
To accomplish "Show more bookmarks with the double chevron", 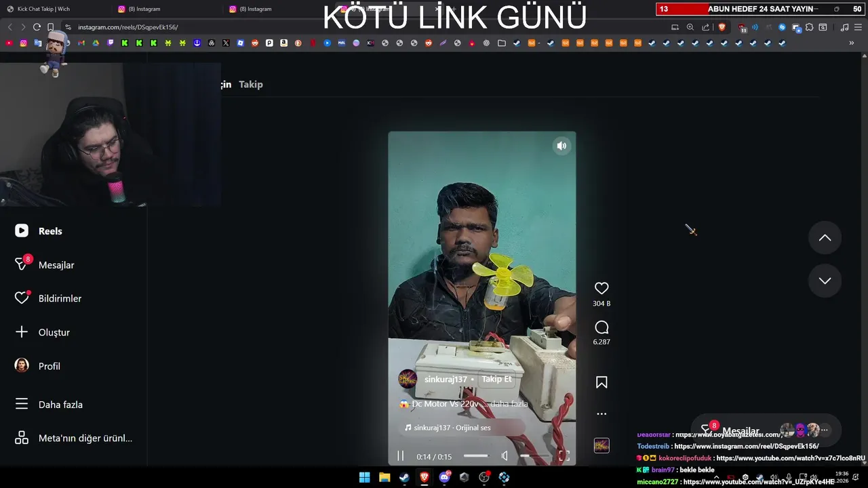I will point(852,43).
